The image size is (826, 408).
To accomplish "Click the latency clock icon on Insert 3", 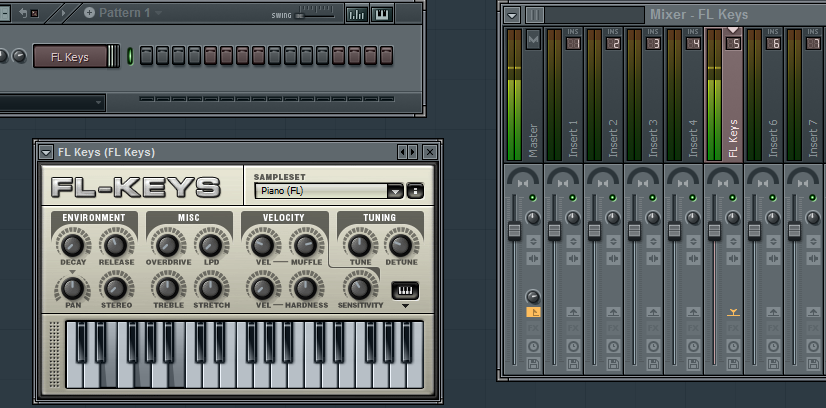I will coord(653,346).
